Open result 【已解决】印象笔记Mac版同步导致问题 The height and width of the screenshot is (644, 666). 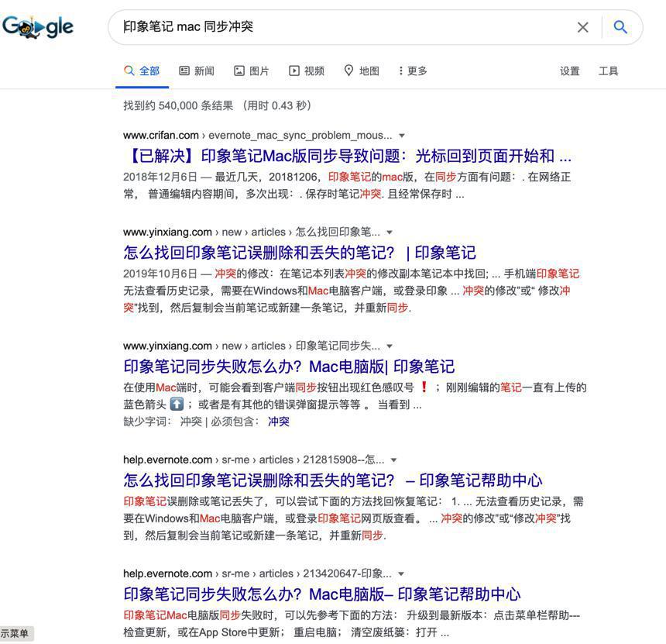click(348, 156)
